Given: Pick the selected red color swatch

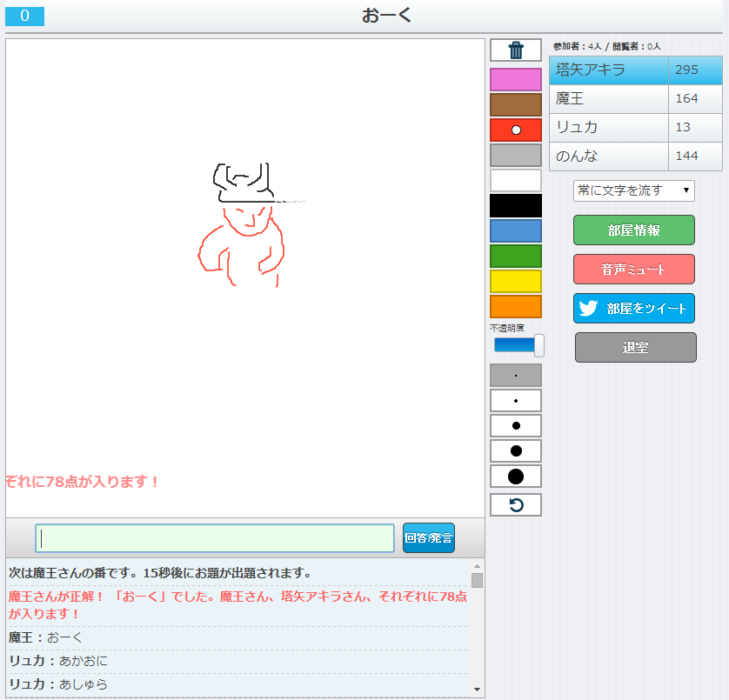Looking at the screenshot, I should pyautogui.click(x=516, y=130).
